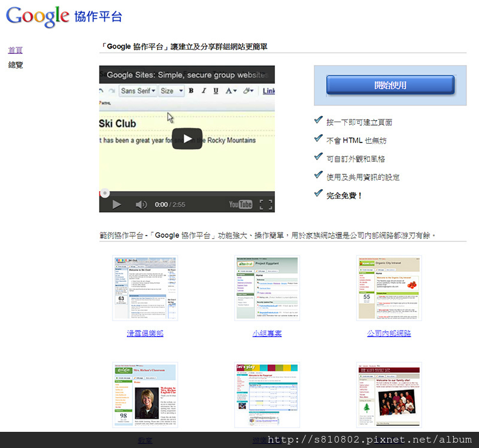Open the 滑雪俱樂部 link

point(145,334)
